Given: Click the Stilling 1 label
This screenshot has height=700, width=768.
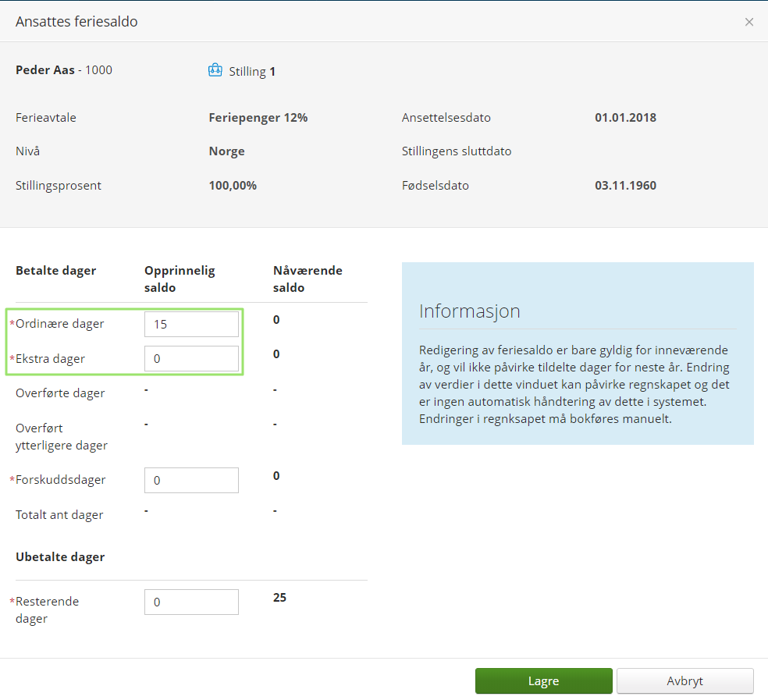Looking at the screenshot, I should pyautogui.click(x=252, y=72).
